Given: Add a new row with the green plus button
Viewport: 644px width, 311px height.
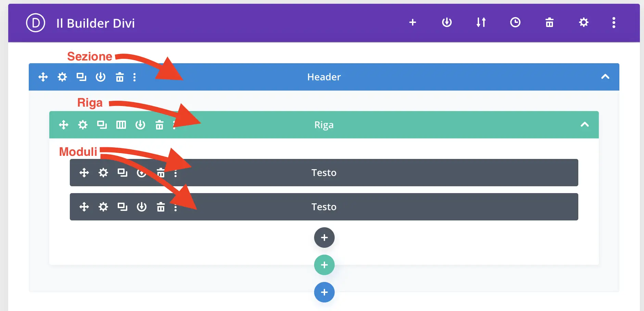Looking at the screenshot, I should click(x=324, y=265).
